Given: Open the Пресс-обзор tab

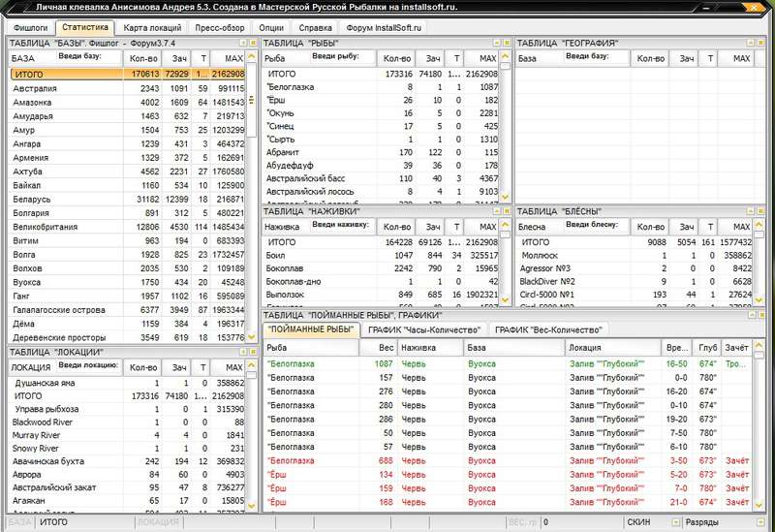Looking at the screenshot, I should (220, 28).
